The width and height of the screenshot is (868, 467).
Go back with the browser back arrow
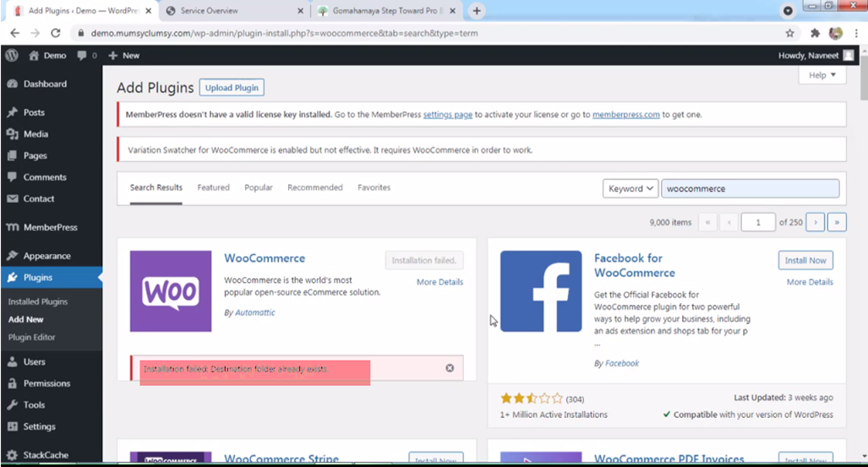click(15, 33)
